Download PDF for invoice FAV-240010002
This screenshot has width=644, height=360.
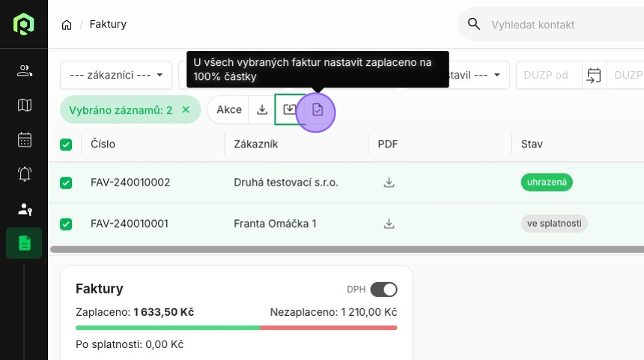(389, 183)
